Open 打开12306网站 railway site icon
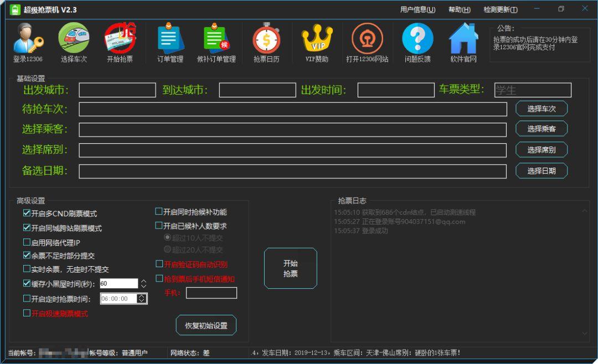Image resolution: width=598 pixels, height=364 pixels. 367,39
